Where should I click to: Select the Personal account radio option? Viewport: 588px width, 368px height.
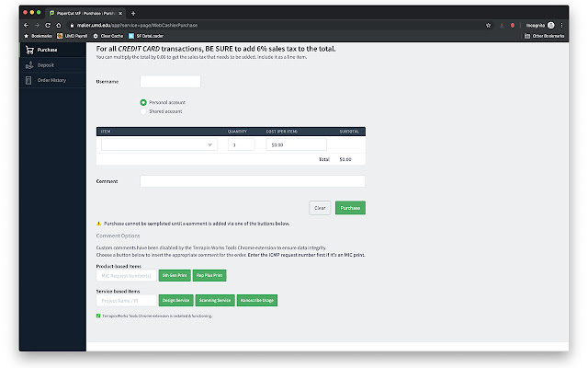tap(143, 102)
